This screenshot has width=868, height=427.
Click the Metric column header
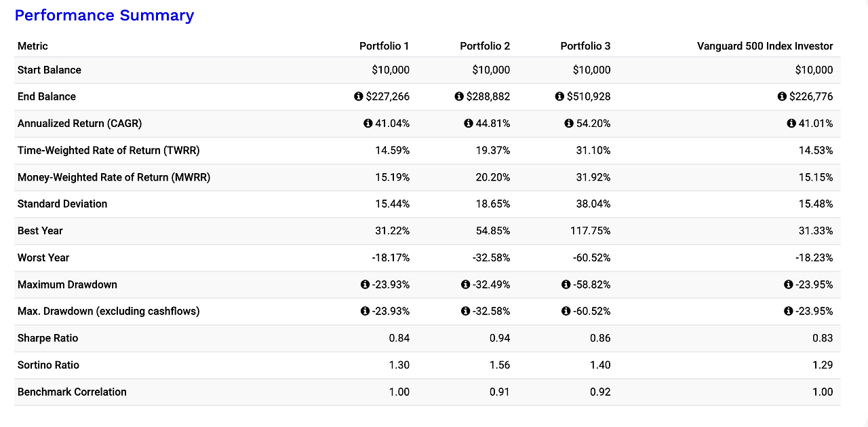pyautogui.click(x=33, y=46)
